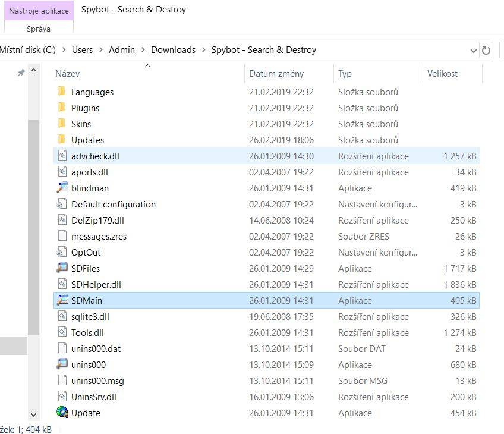Select the Languages folder name
Screen dimensions: 504x434
click(x=92, y=92)
